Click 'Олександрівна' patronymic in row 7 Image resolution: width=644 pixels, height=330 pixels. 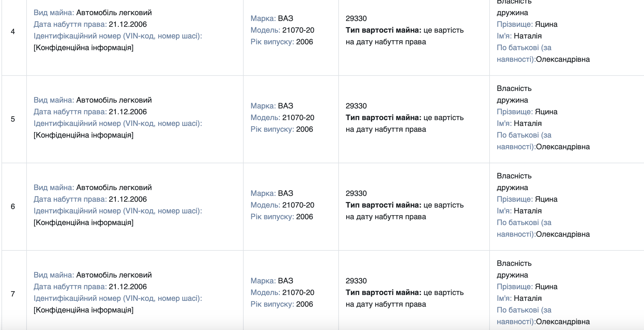point(563,322)
